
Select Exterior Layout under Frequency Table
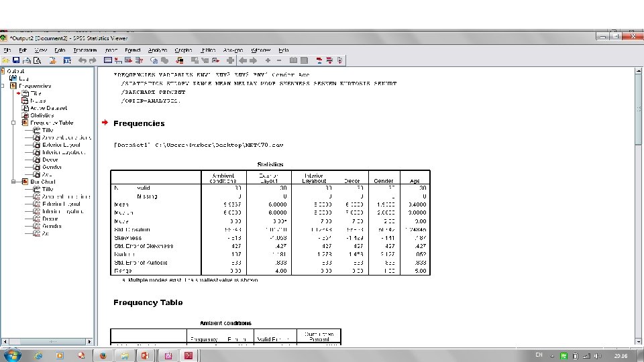[61, 145]
